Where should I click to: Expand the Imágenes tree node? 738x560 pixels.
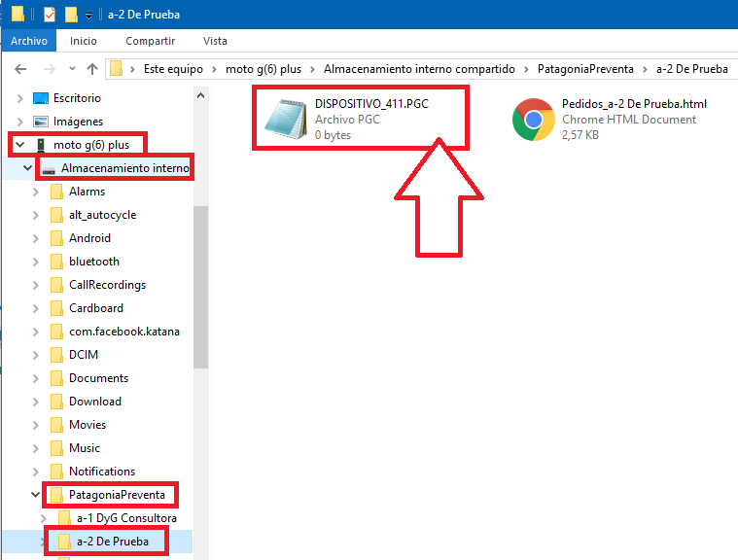click(x=19, y=122)
